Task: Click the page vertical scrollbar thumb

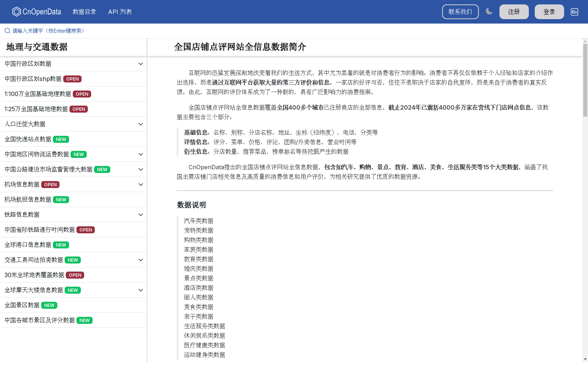Action: 585,80
